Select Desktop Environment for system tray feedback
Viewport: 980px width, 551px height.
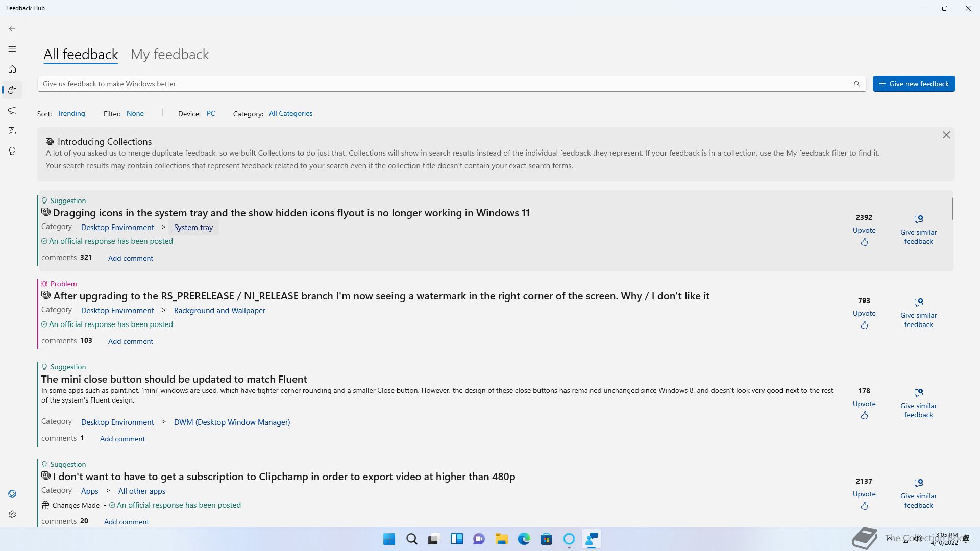(117, 228)
